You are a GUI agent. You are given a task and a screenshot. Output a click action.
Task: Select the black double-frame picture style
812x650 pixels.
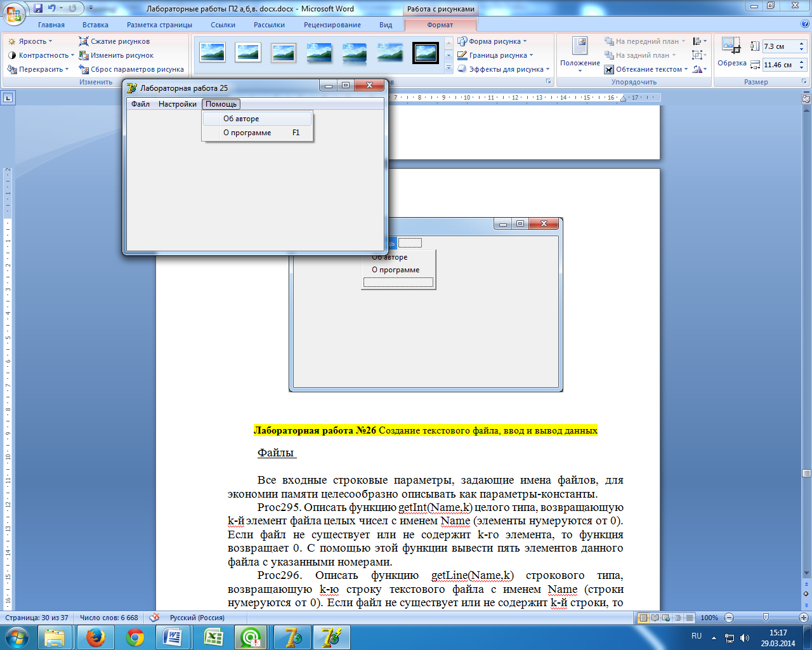[426, 53]
